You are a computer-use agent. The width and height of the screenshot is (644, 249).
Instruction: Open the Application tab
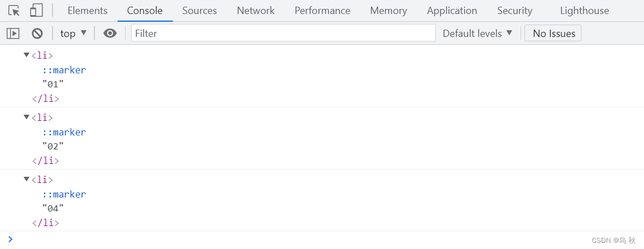pos(452,11)
